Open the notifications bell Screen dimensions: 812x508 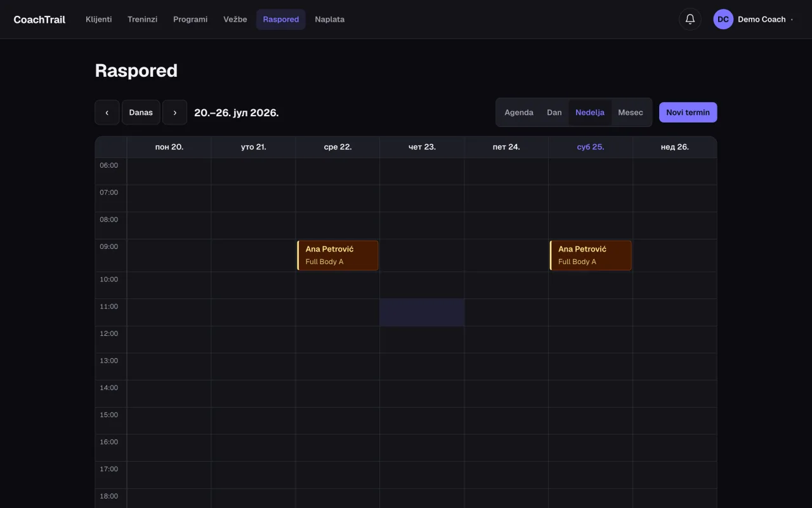click(x=690, y=19)
